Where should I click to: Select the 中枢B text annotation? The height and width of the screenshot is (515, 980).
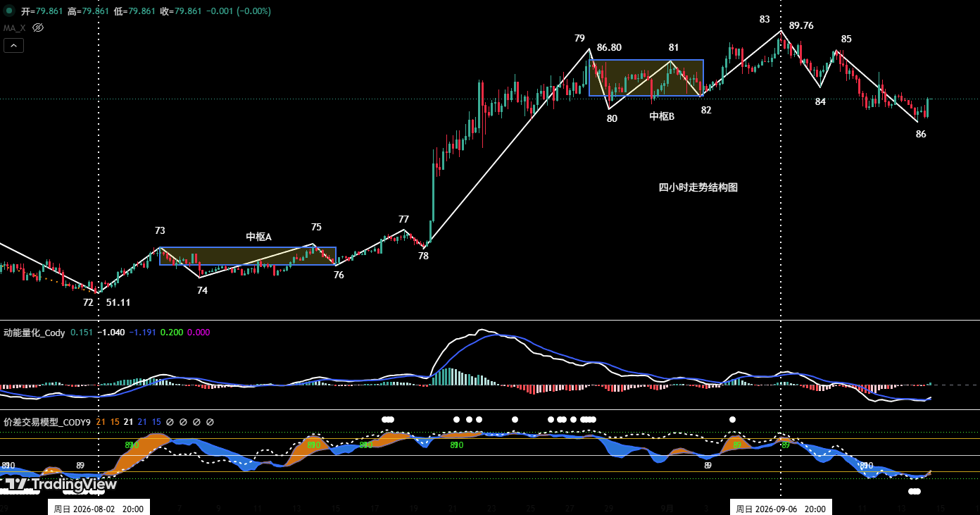pyautogui.click(x=662, y=116)
